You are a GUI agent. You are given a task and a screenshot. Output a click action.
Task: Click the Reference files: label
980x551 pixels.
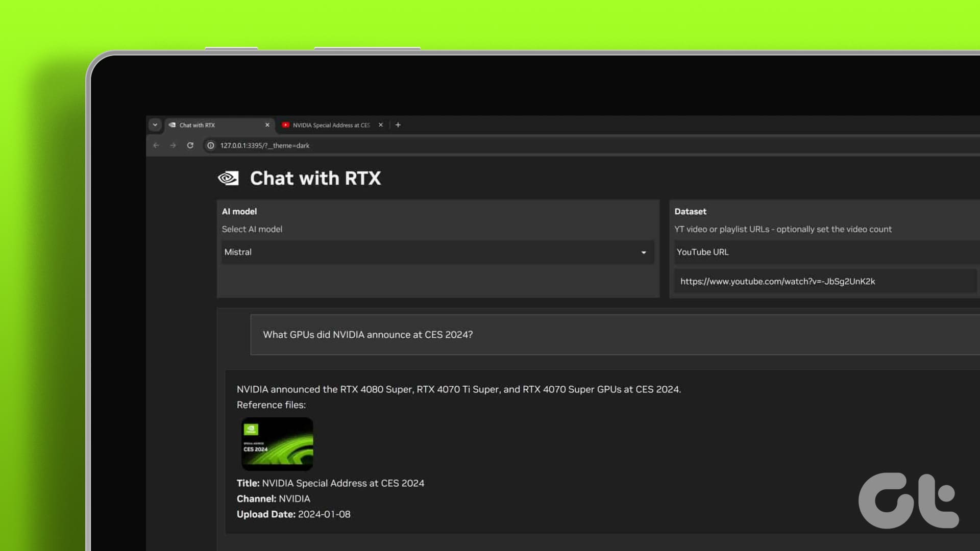271,405
